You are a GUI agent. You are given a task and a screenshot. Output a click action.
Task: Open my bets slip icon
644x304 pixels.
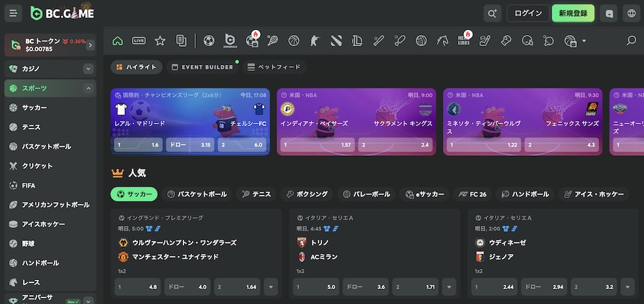coord(181,41)
